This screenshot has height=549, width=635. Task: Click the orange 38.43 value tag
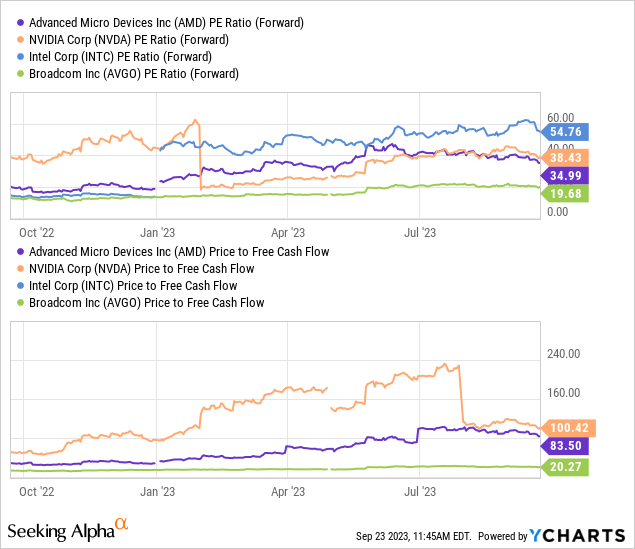coord(565,158)
